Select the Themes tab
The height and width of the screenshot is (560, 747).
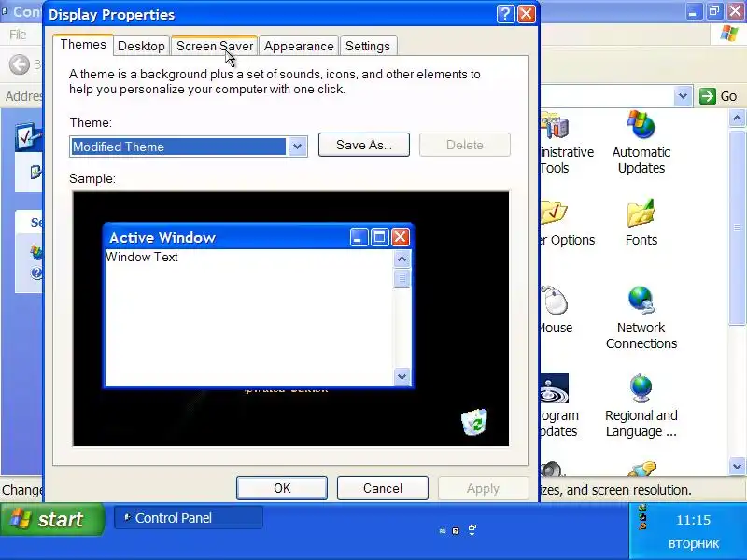[x=83, y=45]
